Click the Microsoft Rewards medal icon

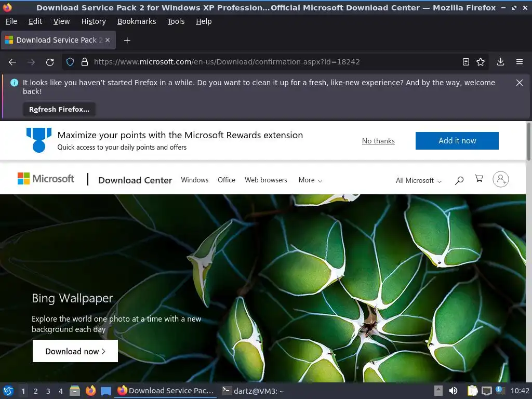coord(38,140)
